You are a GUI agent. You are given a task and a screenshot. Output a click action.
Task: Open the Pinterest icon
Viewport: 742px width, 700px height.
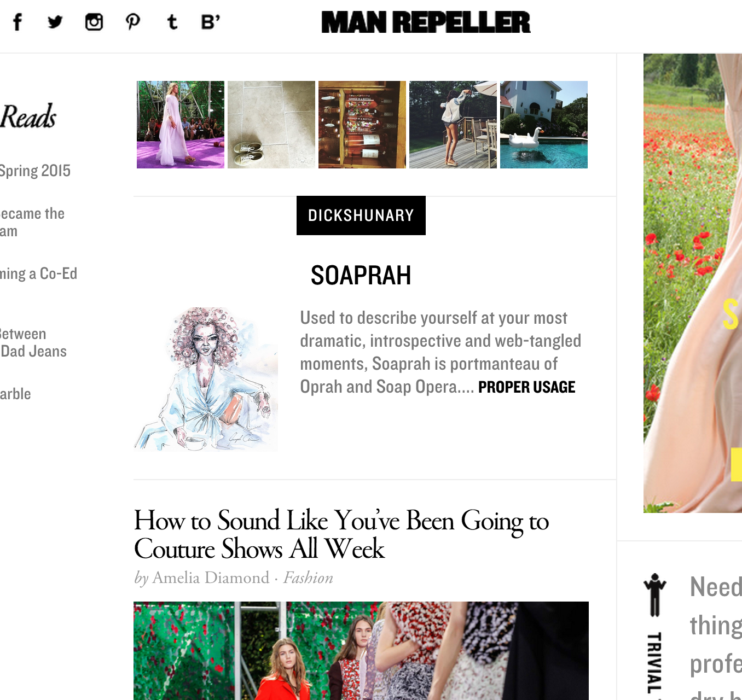coord(132,22)
